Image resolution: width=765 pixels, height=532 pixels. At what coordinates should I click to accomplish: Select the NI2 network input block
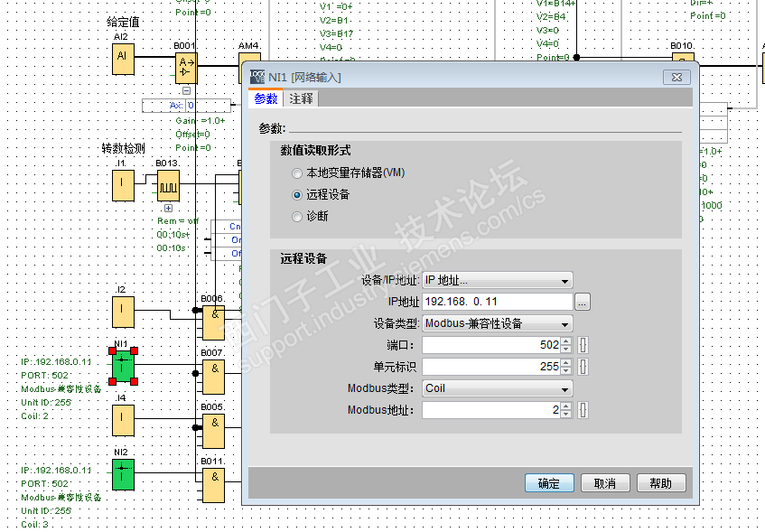[x=123, y=475]
